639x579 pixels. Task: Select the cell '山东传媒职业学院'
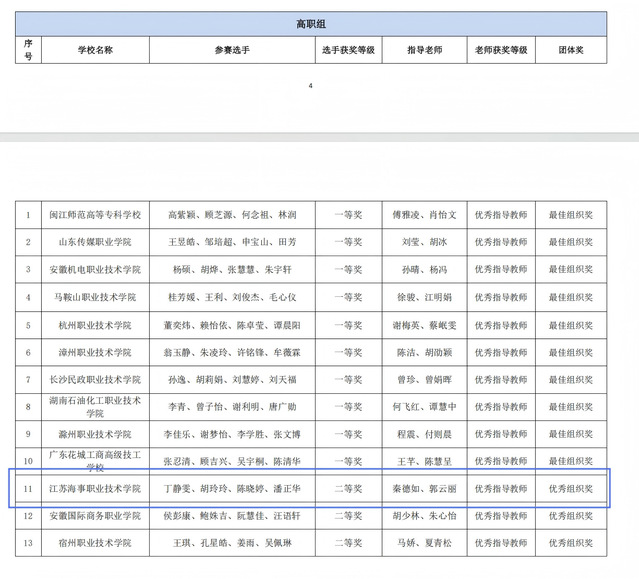(x=95, y=242)
